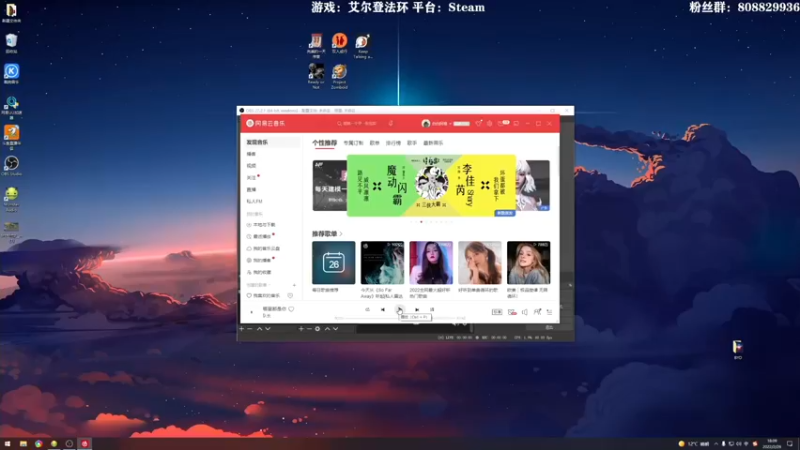Open the skin (shirt) icon in the header

tap(478, 123)
